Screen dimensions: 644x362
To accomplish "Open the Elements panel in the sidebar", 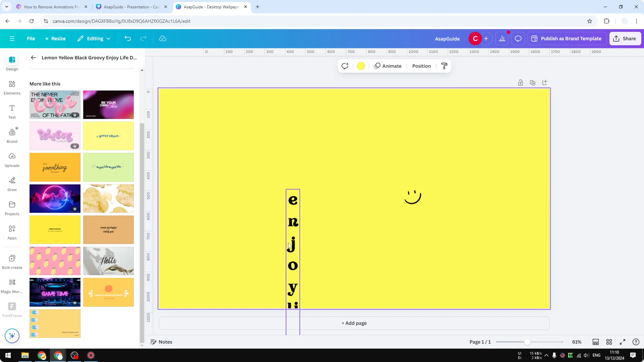I will pos(12,87).
